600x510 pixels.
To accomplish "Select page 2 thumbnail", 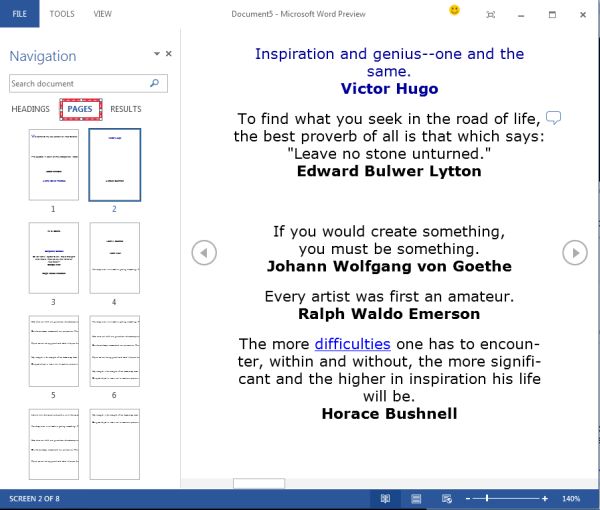I will coord(115,165).
